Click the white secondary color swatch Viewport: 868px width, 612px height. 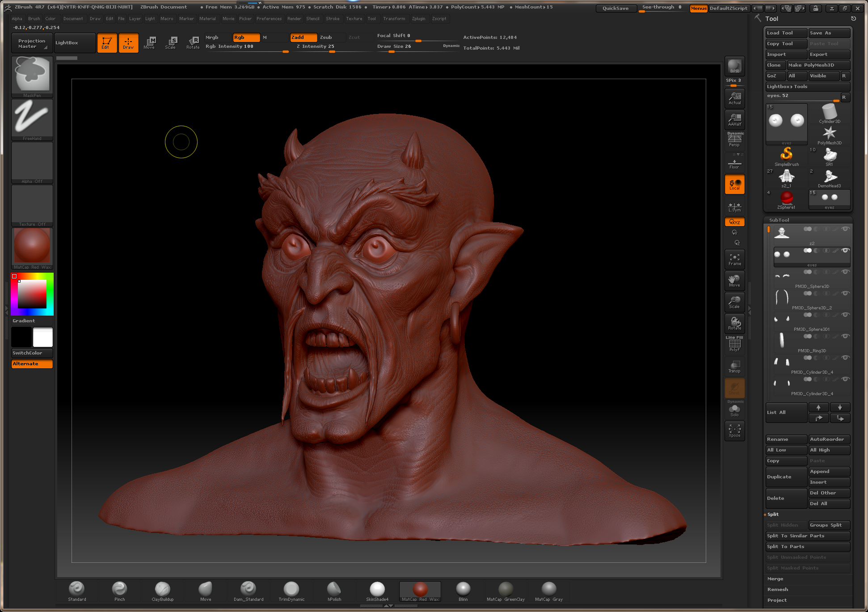[43, 337]
